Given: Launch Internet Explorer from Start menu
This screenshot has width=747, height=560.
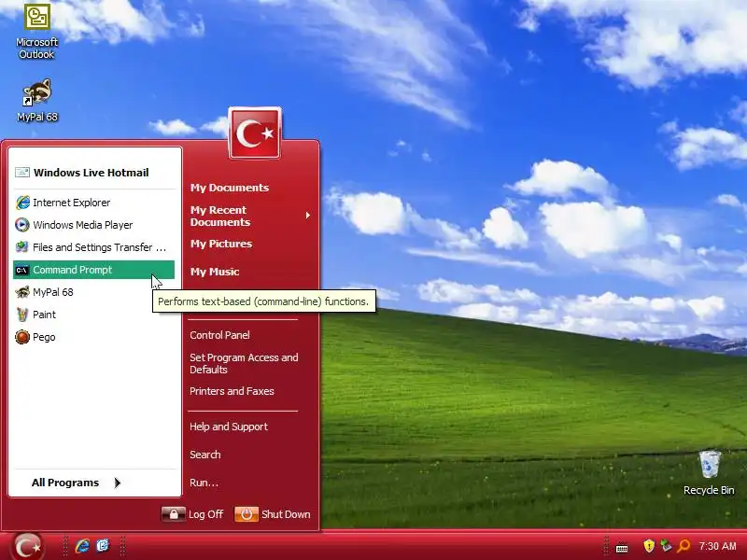Looking at the screenshot, I should point(93,203).
